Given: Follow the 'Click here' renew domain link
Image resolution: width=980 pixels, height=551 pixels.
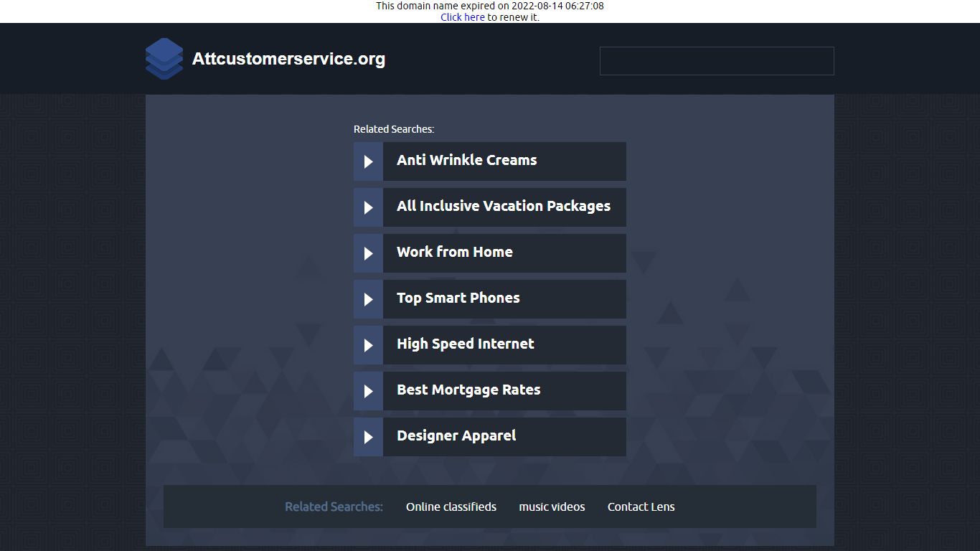Looking at the screenshot, I should pyautogui.click(x=463, y=17).
